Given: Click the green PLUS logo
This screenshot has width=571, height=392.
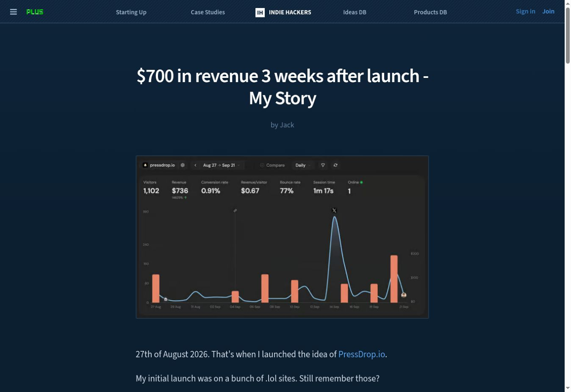Looking at the screenshot, I should [35, 12].
